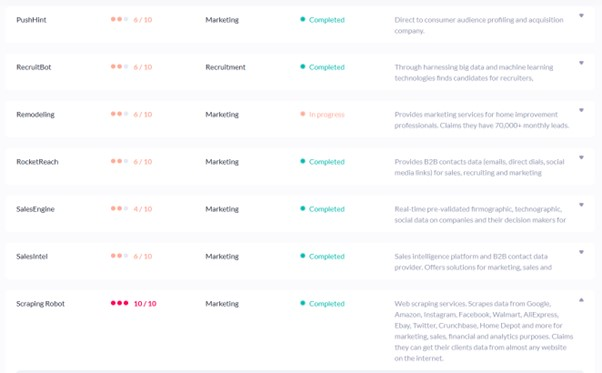Click the Completed status for SalesIntel
Screen dimensions: 602x373
[327, 256]
